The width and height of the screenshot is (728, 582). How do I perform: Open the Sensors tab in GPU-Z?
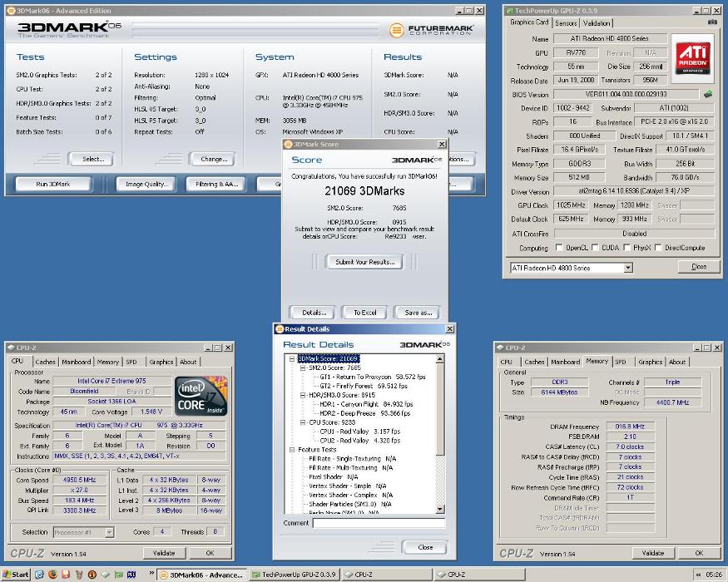(566, 22)
